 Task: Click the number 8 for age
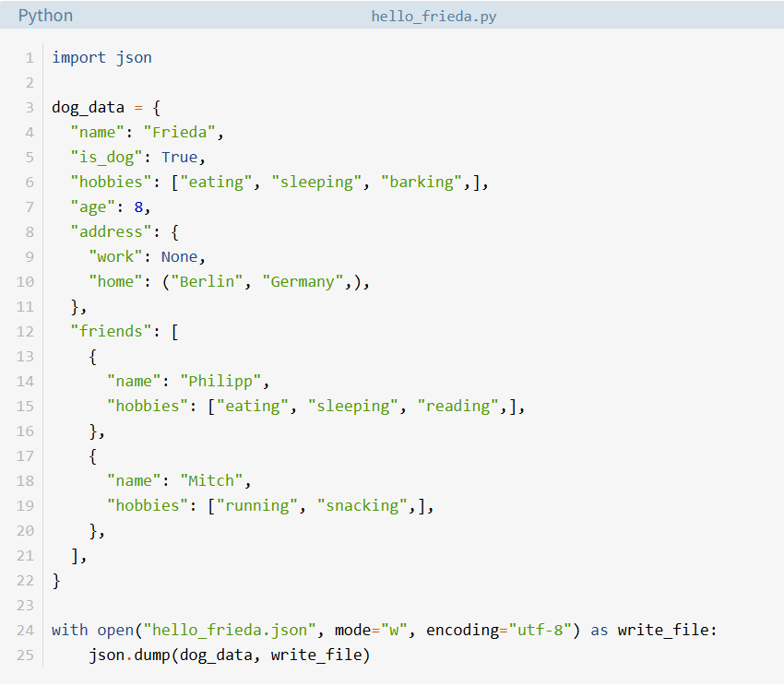pos(138,207)
